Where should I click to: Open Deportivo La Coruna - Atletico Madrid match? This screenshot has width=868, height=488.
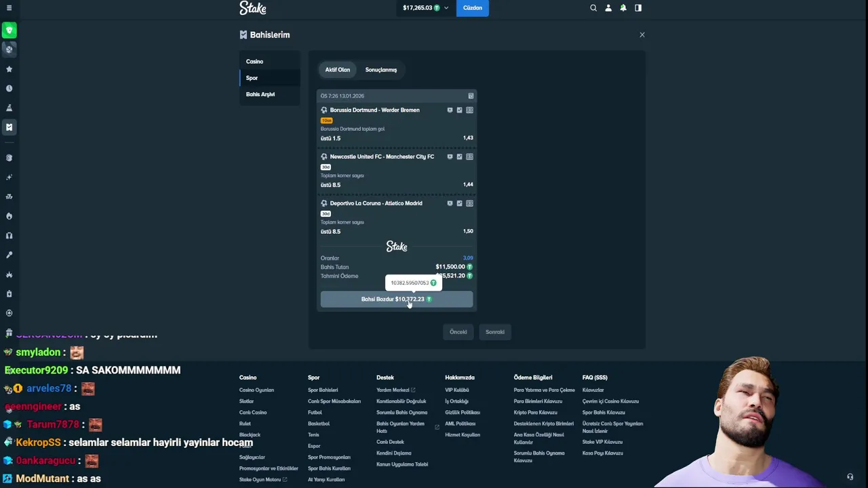point(376,203)
